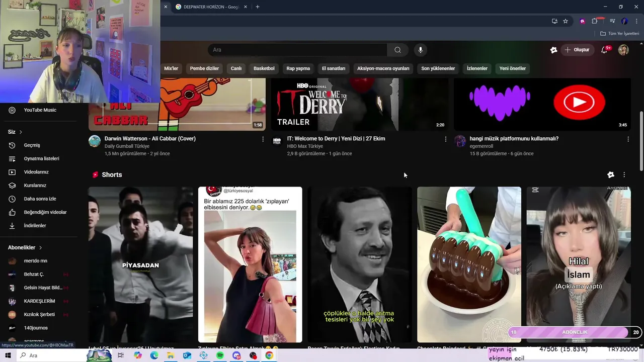The image size is (644, 362).
Task: Open the Chrome extensions puzzle icon
Action: click(x=595, y=21)
